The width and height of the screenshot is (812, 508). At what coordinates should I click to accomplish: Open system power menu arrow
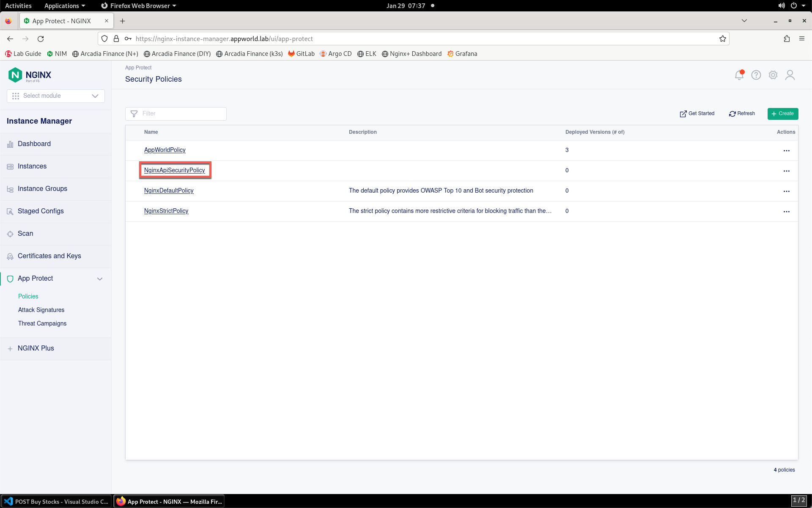coord(803,6)
